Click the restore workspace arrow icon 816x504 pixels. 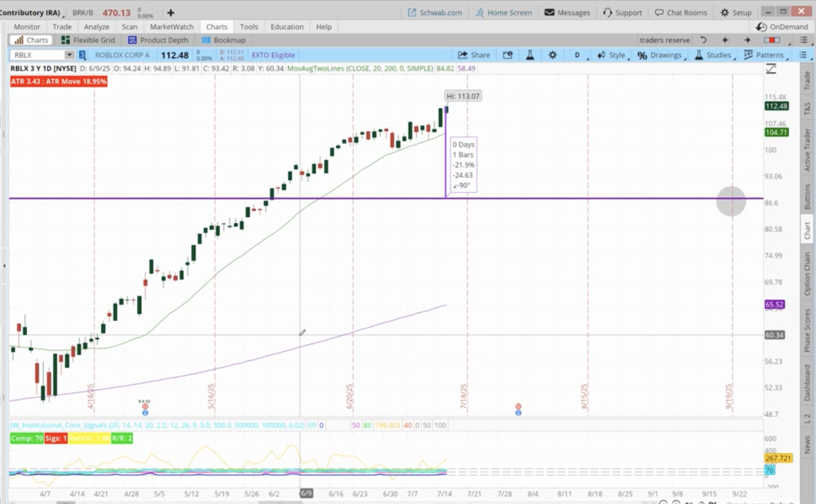pos(703,40)
